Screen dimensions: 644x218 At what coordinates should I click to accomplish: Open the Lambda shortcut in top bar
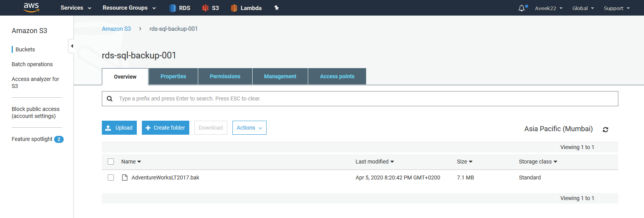point(246,8)
